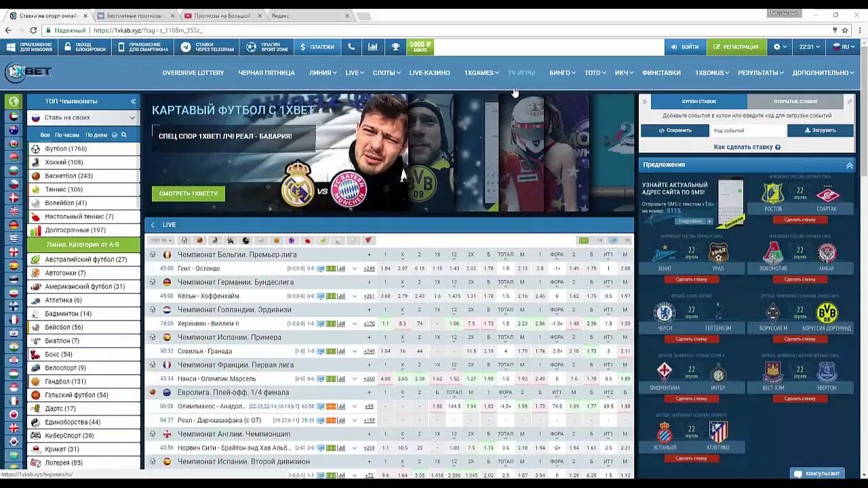The image size is (868, 488).
Task: Expand the Результаты menu
Action: tap(761, 73)
